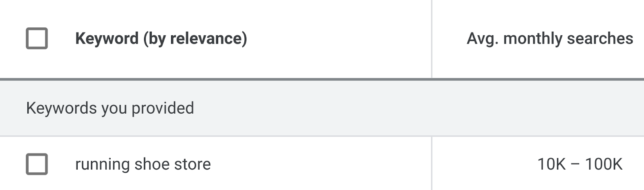This screenshot has width=644, height=190.
Task: Open the running shoe store keyword
Action: pyautogui.click(x=143, y=164)
